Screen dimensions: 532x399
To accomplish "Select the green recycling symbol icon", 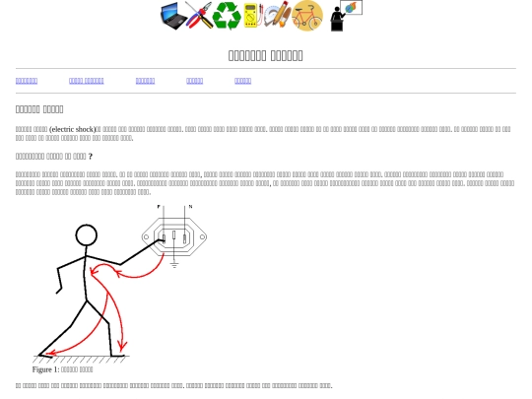I will point(227,16).
